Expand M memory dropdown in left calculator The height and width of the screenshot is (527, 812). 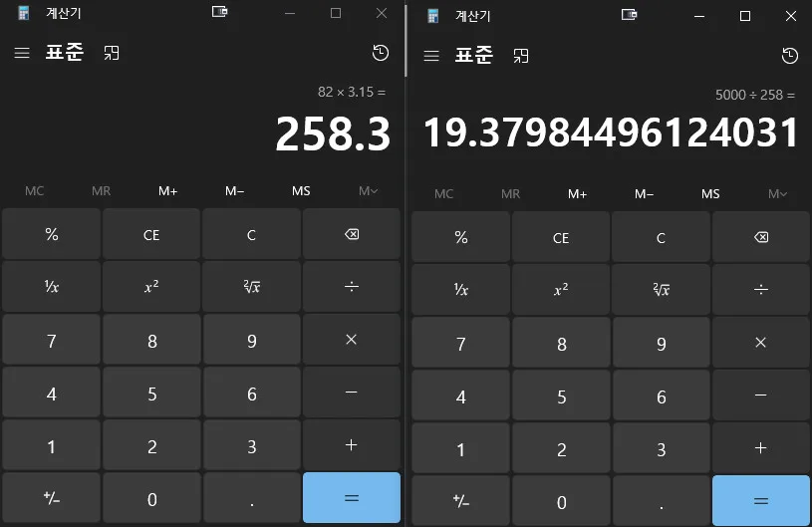(x=369, y=191)
